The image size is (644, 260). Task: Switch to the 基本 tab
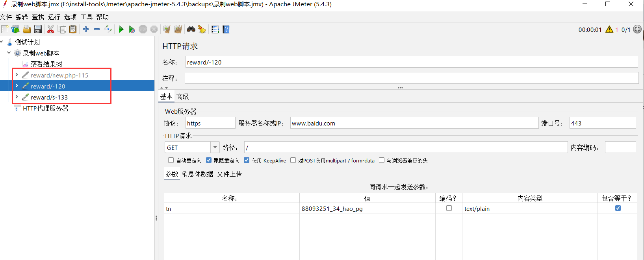click(x=166, y=97)
